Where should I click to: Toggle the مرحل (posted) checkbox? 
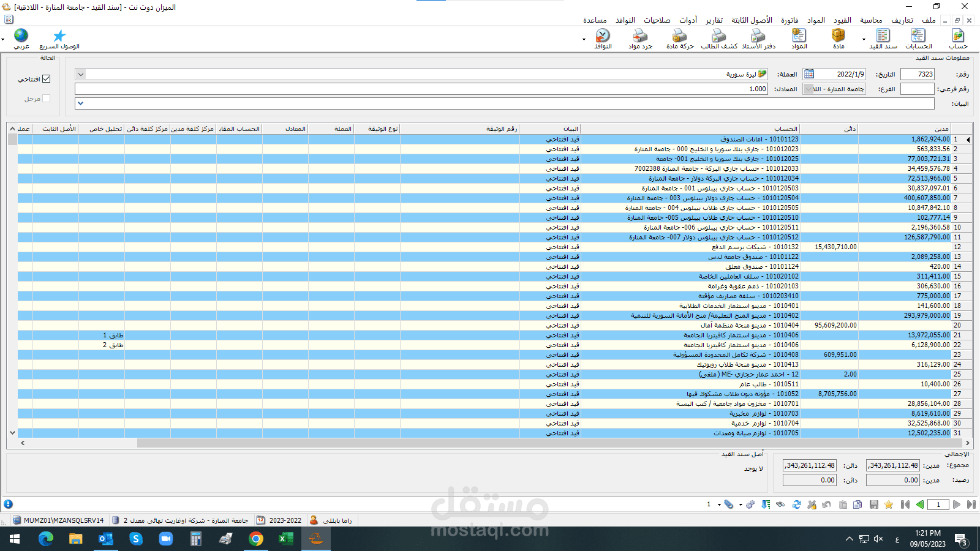pyautogui.click(x=47, y=99)
